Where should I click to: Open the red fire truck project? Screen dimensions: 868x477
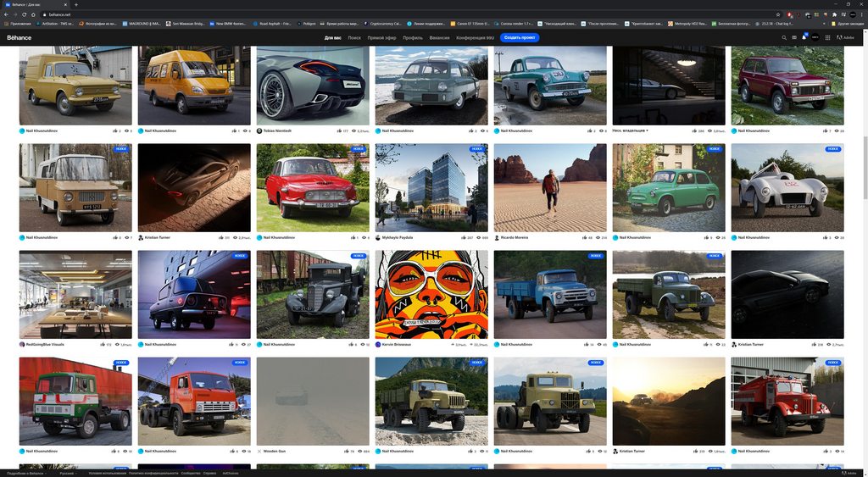coord(787,402)
